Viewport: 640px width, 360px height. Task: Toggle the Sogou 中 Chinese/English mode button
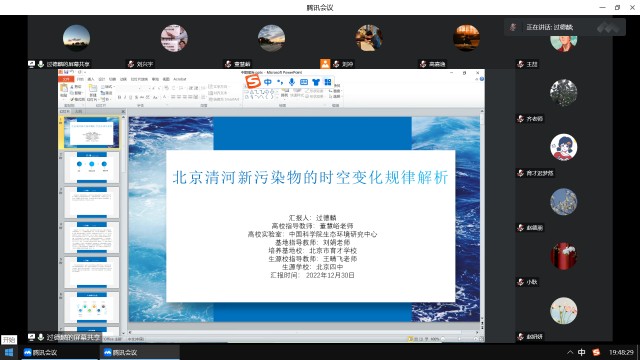(x=268, y=82)
